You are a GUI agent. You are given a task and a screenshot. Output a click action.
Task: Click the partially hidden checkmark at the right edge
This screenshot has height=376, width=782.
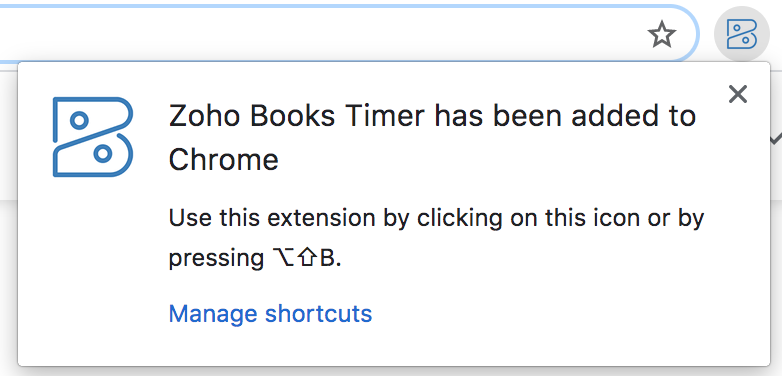coord(776,140)
